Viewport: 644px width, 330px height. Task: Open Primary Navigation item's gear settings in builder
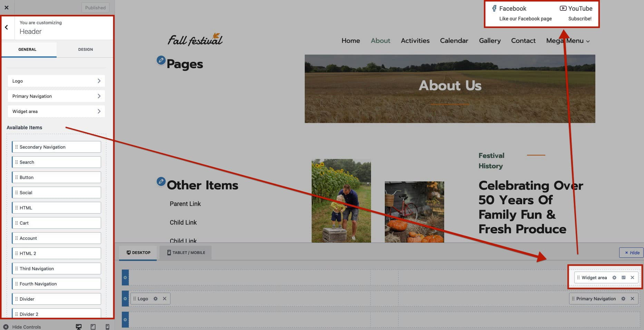[623, 299]
